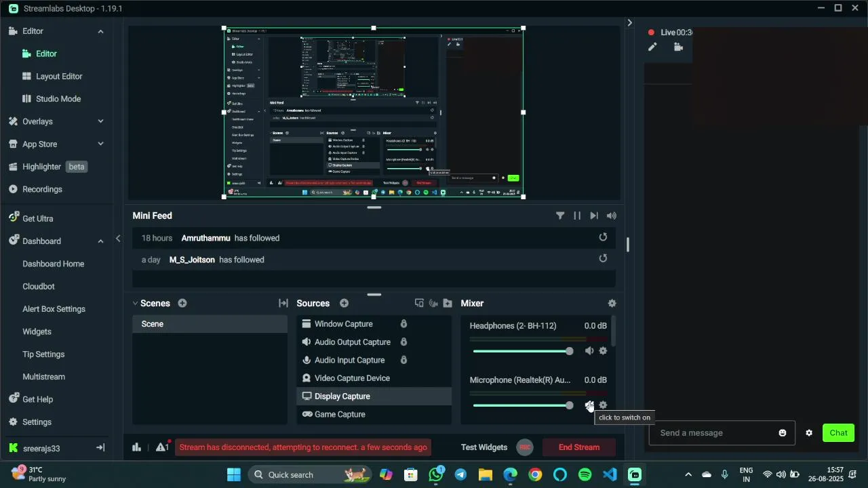Click Window Capture source type icon

[x=307, y=324]
